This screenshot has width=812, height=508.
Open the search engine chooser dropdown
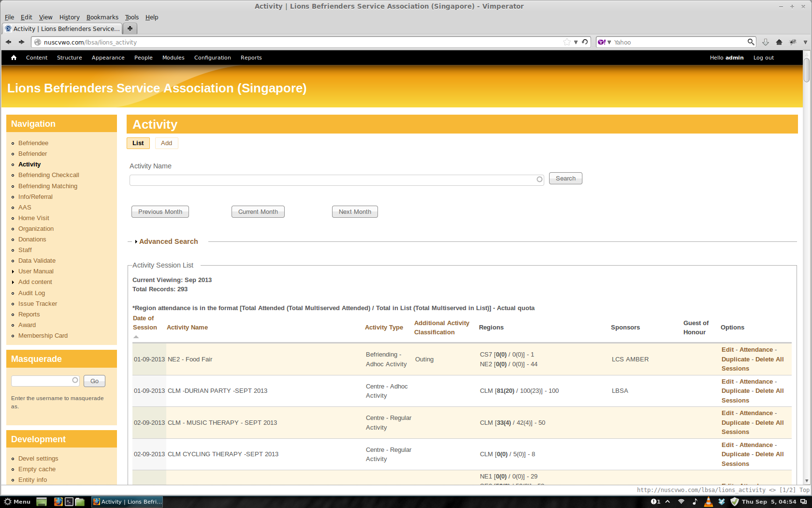click(x=609, y=42)
